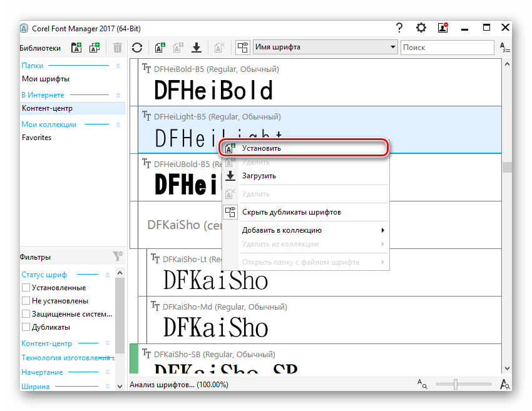
Task: Refresh the font list with the circular arrow
Action: tap(137, 48)
